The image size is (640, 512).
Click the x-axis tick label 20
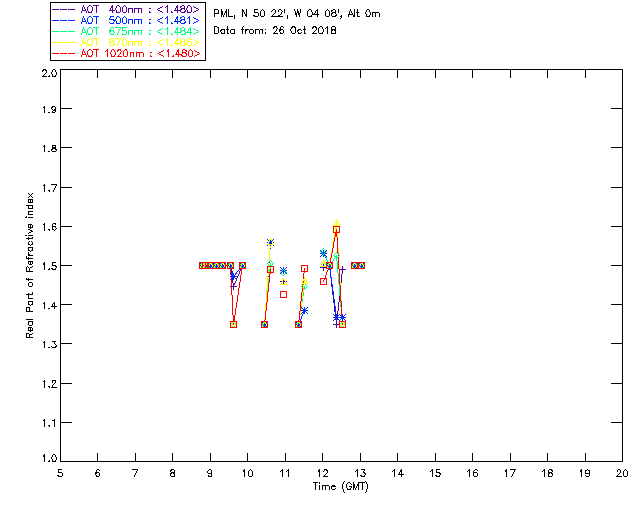[622, 473]
